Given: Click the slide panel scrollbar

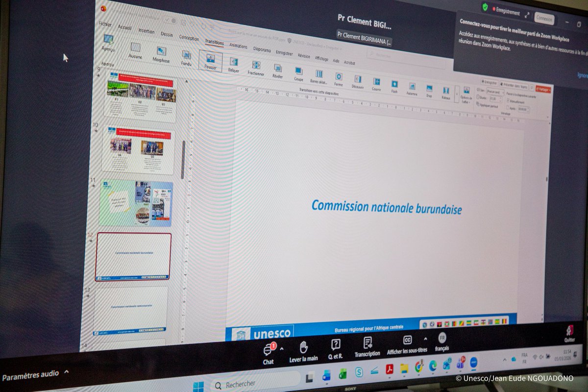Looking at the screenshot, I should point(183,160).
